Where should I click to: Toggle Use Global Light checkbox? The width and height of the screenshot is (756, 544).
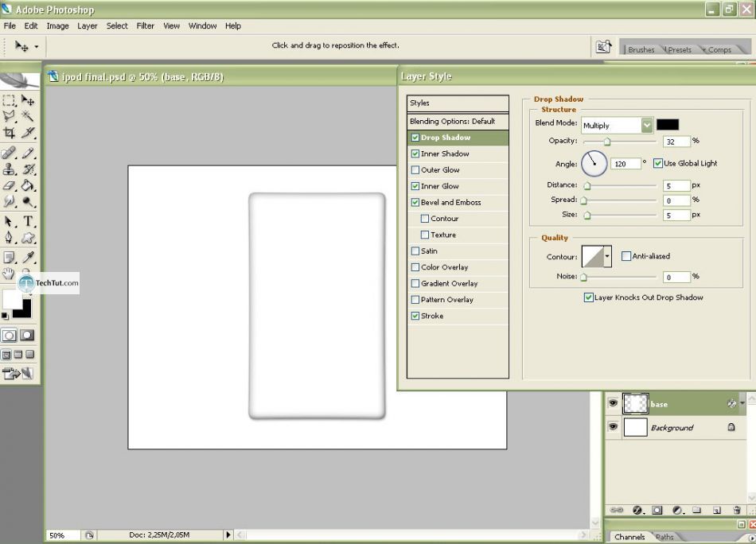point(658,163)
